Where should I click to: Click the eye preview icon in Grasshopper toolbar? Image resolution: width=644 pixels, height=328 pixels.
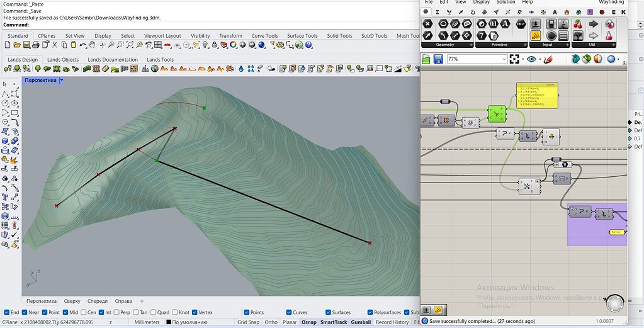tap(532, 59)
